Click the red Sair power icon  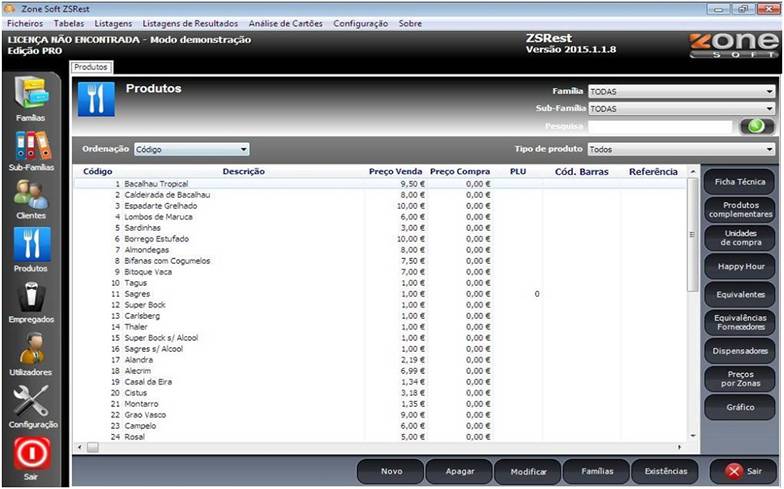point(31,454)
